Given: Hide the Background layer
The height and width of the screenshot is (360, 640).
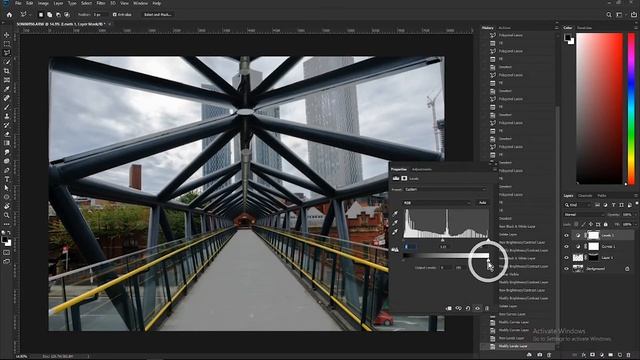Looking at the screenshot, I should pos(566,269).
